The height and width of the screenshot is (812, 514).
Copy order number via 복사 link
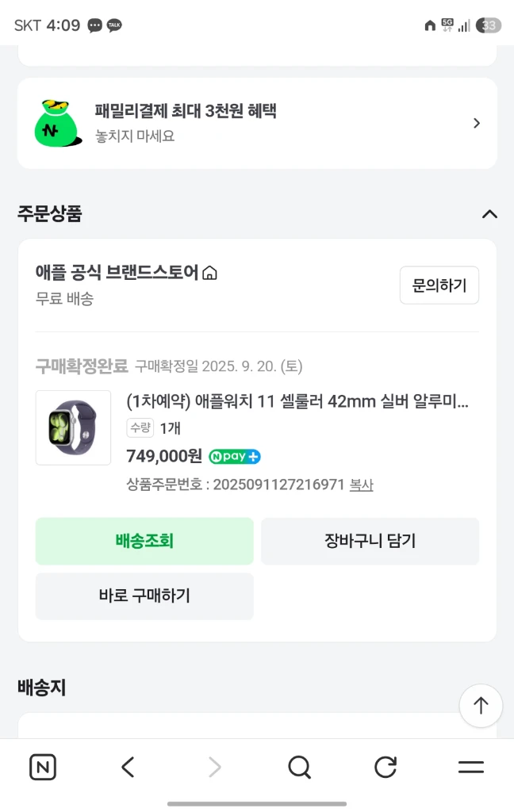coord(361,485)
